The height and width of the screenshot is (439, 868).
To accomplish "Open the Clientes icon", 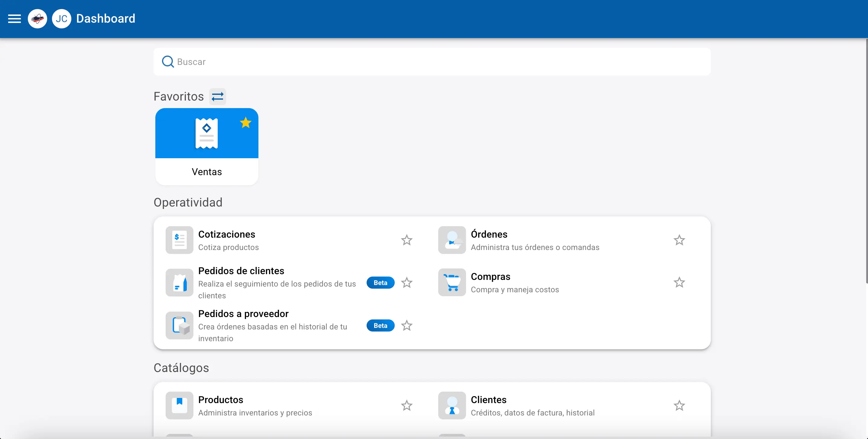I will click(452, 405).
